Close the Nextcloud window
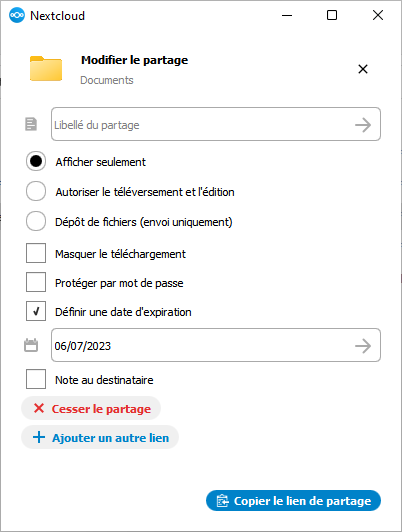Screen dimensions: 402x532 click(x=378, y=15)
